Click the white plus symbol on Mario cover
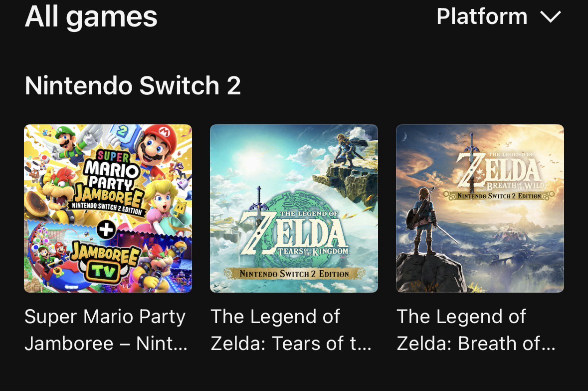This screenshot has width=588, height=391. [107, 229]
